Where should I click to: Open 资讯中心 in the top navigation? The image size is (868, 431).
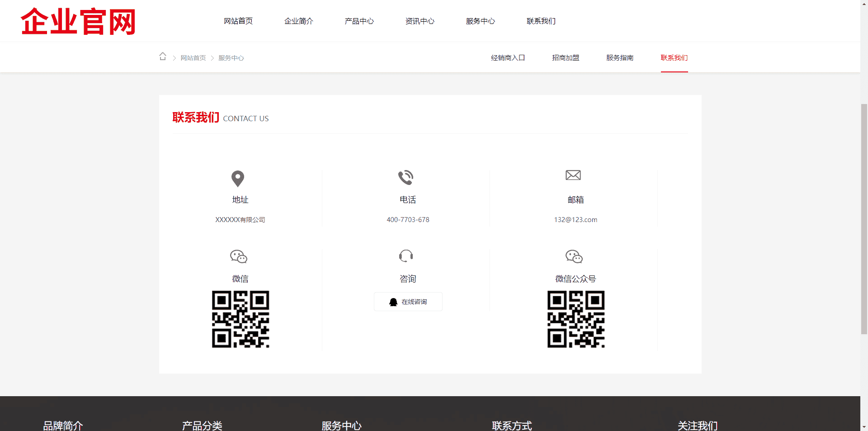point(420,21)
